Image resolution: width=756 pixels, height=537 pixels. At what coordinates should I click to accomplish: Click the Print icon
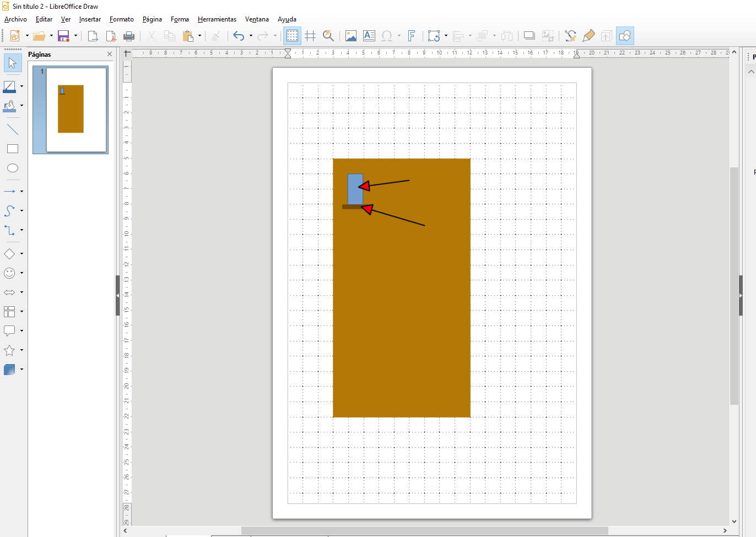pos(129,36)
